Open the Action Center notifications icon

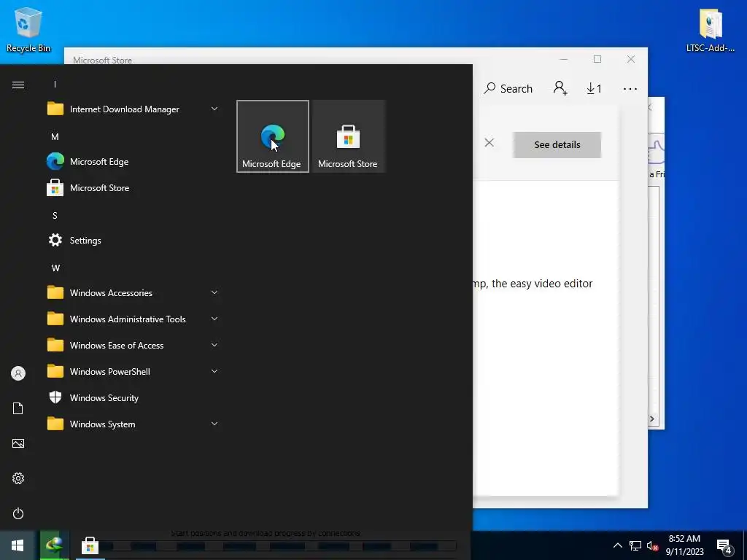724,546
